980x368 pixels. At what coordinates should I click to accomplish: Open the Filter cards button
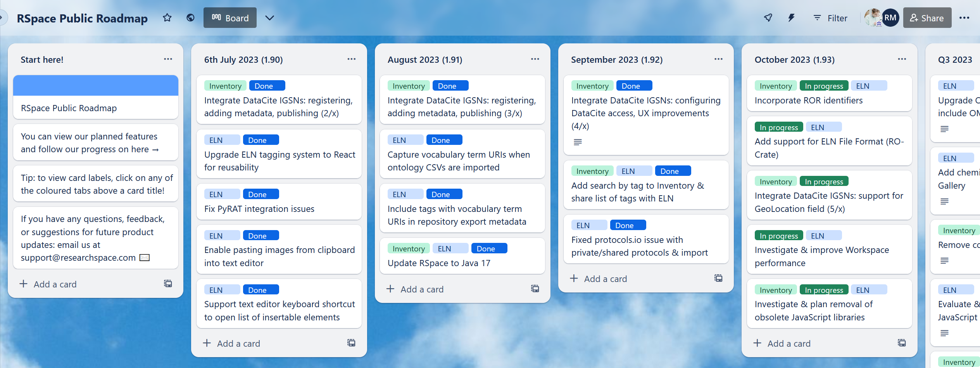pos(830,18)
